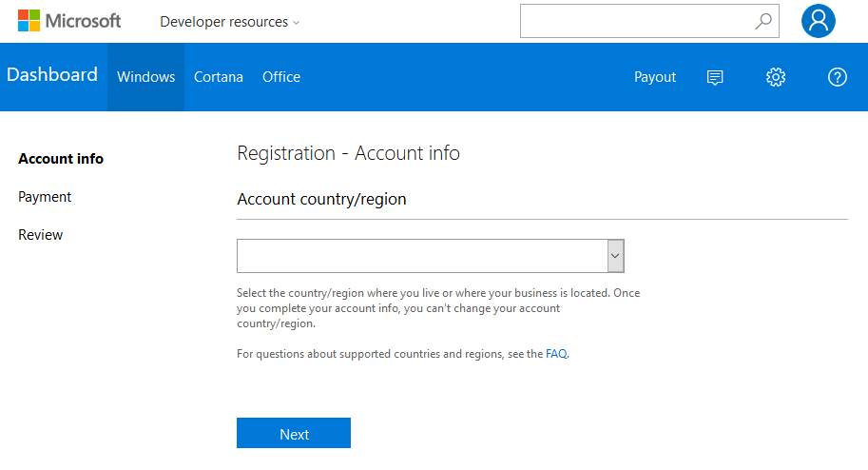Click the magnifying glass search icon
Screen dimensions: 868x470
[x=762, y=21]
